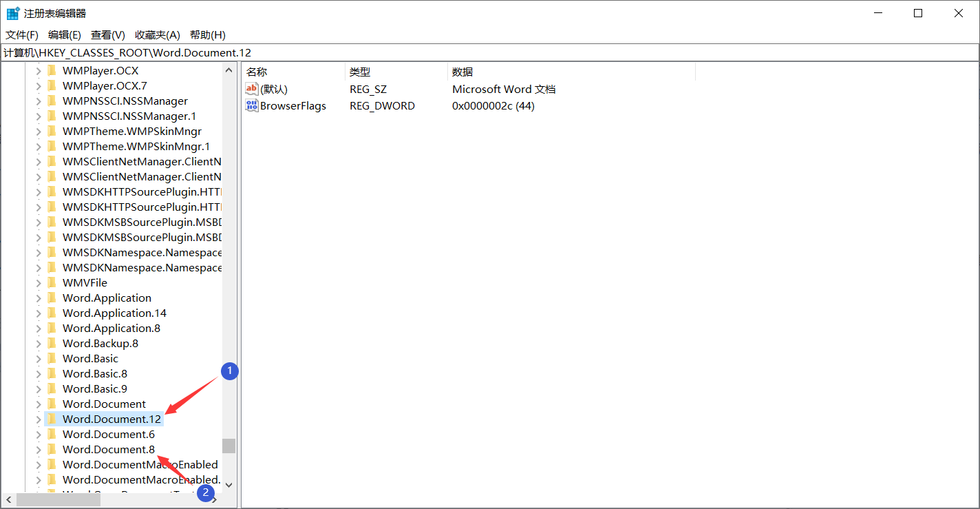Select the REG_DWORD type cell

(x=382, y=105)
